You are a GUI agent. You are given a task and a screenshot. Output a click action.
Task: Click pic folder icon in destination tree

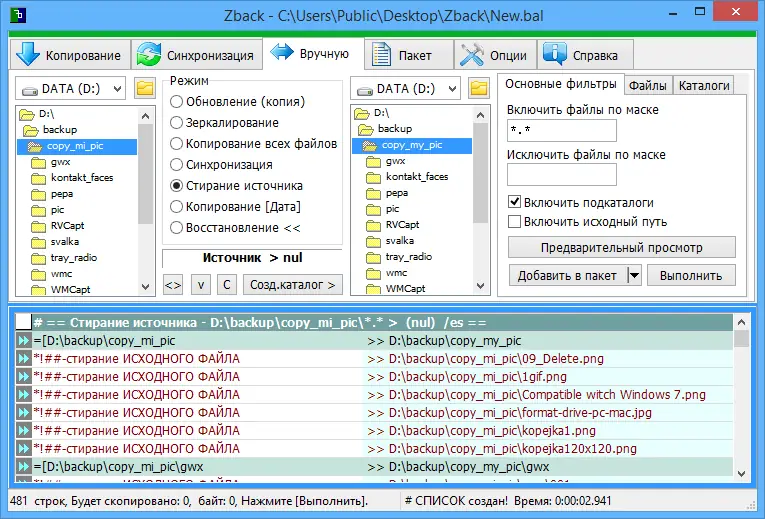[373, 209]
